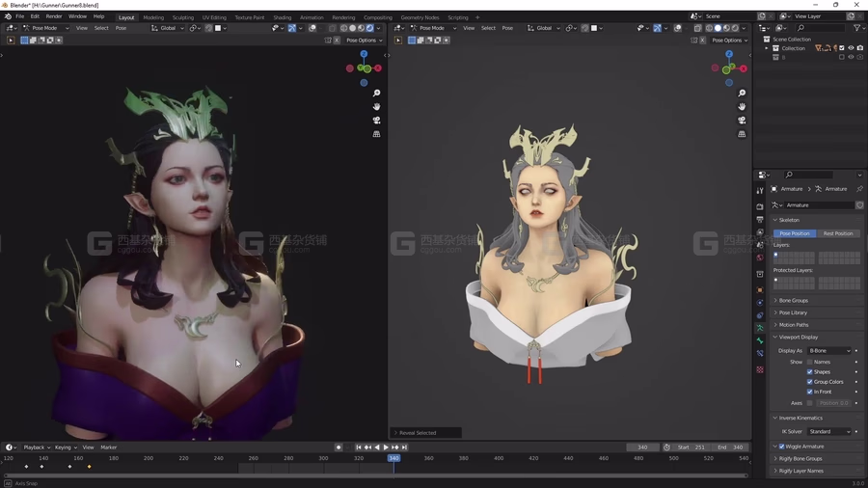The height and width of the screenshot is (488, 868).
Task: Open Display As B-Bone dropdown
Action: tap(828, 351)
